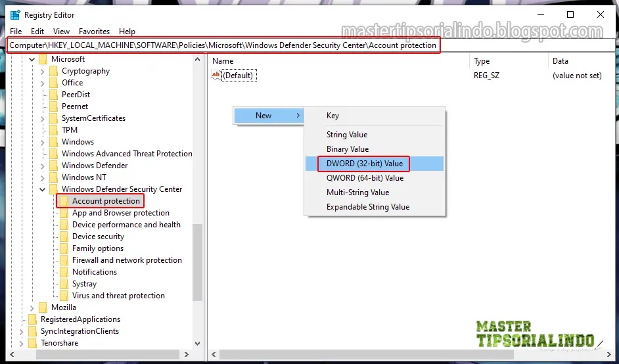Click the Windows NT folder icon

(53, 177)
